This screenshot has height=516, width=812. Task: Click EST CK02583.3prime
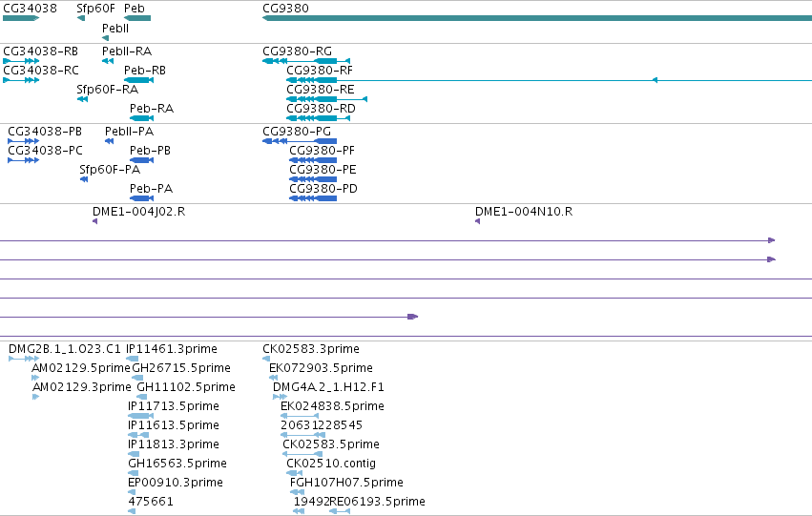coord(311,349)
